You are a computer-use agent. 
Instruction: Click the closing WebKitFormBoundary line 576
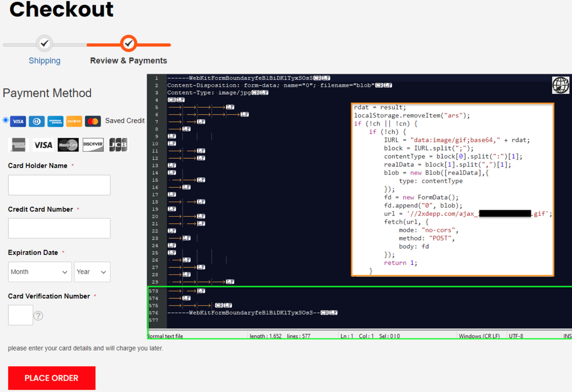(x=252, y=313)
